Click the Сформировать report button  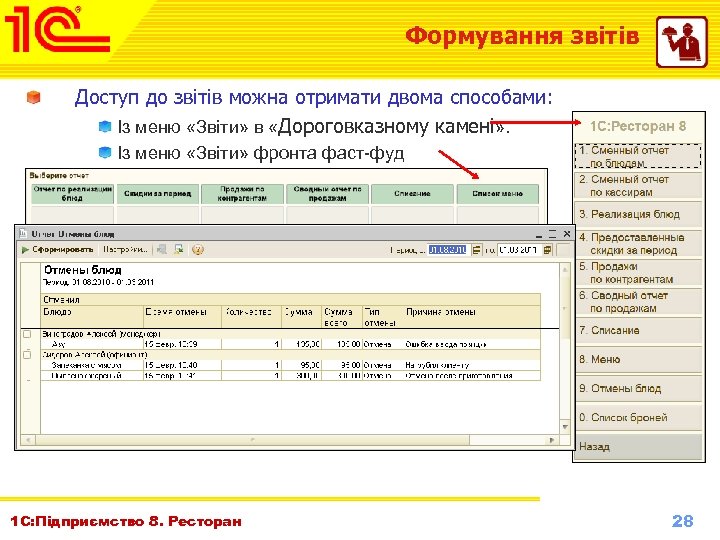click(x=58, y=249)
